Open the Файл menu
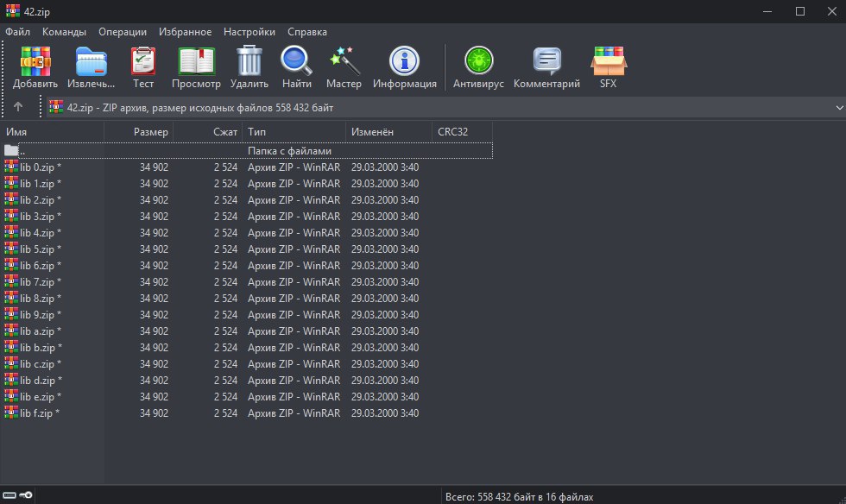The width and height of the screenshot is (846, 504). pos(18,32)
